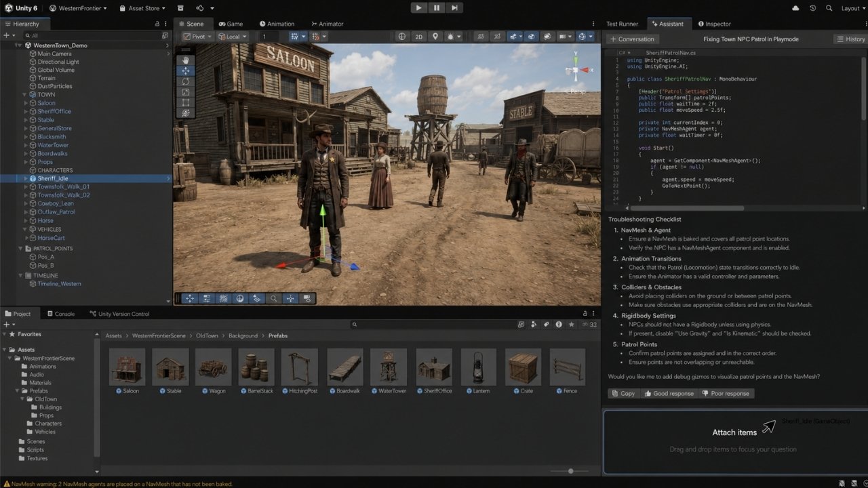Toggle the lock on Project panel
This screenshot has height=488, width=868.
pos(585,314)
